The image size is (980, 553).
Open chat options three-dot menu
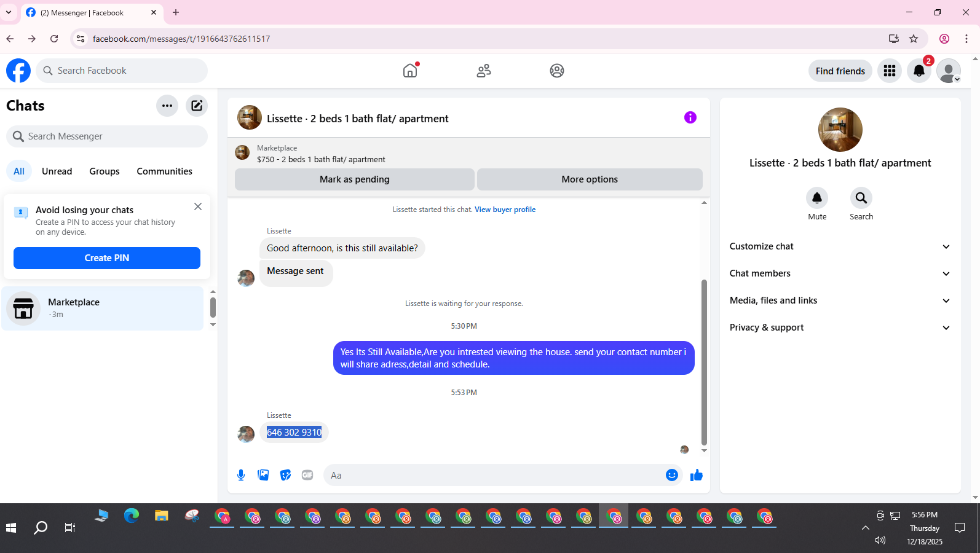pos(167,106)
